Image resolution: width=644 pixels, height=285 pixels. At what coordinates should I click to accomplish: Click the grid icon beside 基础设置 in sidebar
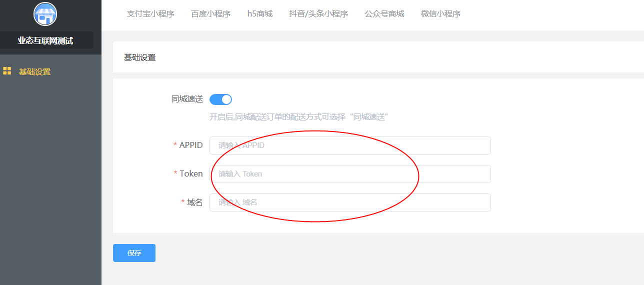[x=7, y=71]
